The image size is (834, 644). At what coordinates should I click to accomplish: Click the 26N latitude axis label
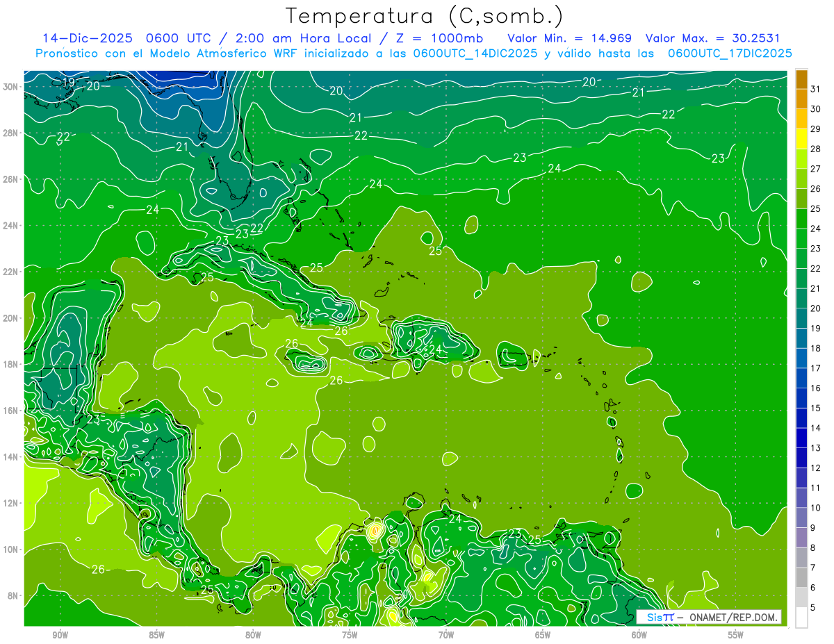12,179
